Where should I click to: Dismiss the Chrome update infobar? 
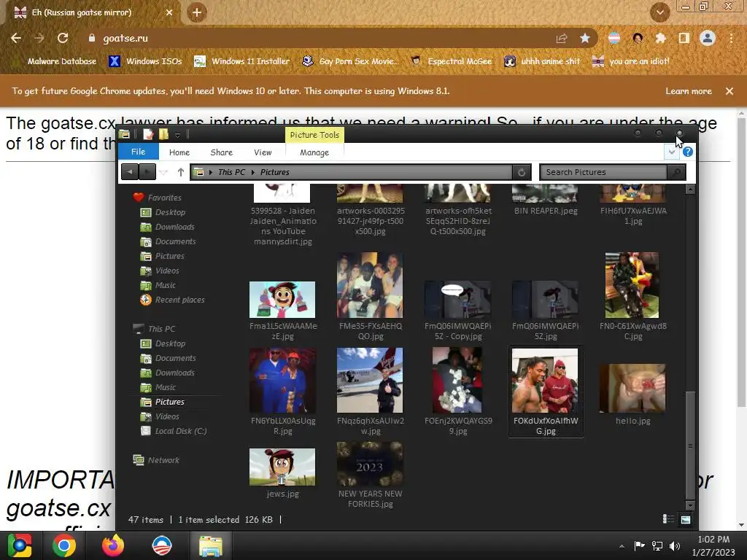(x=729, y=91)
